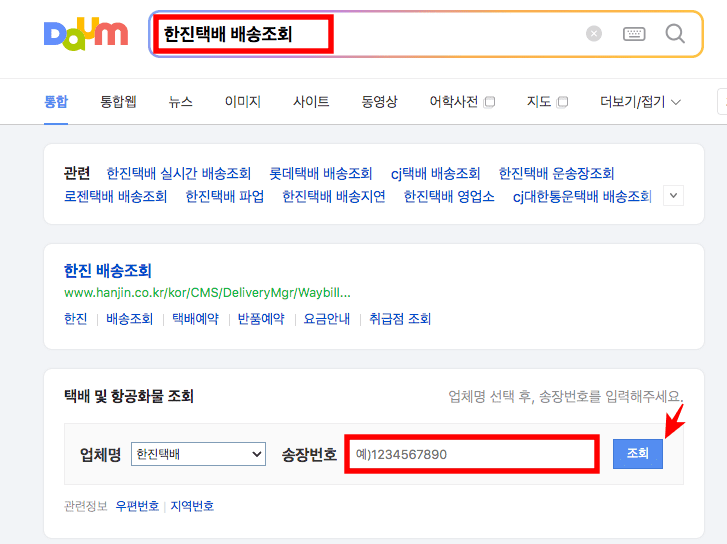Open related search 한진택배 파업
727x544 pixels.
[x=225, y=197]
